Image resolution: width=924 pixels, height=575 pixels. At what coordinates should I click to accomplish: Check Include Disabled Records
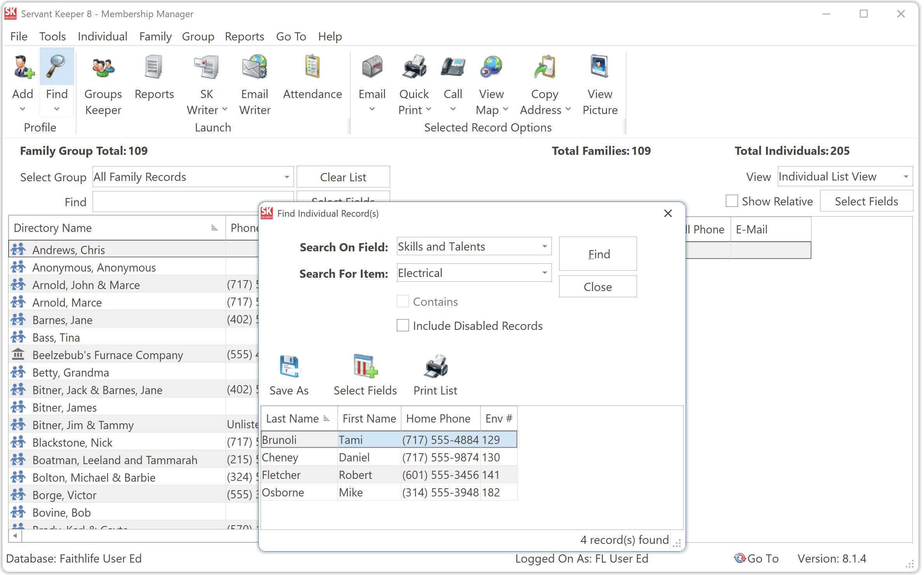click(x=402, y=325)
